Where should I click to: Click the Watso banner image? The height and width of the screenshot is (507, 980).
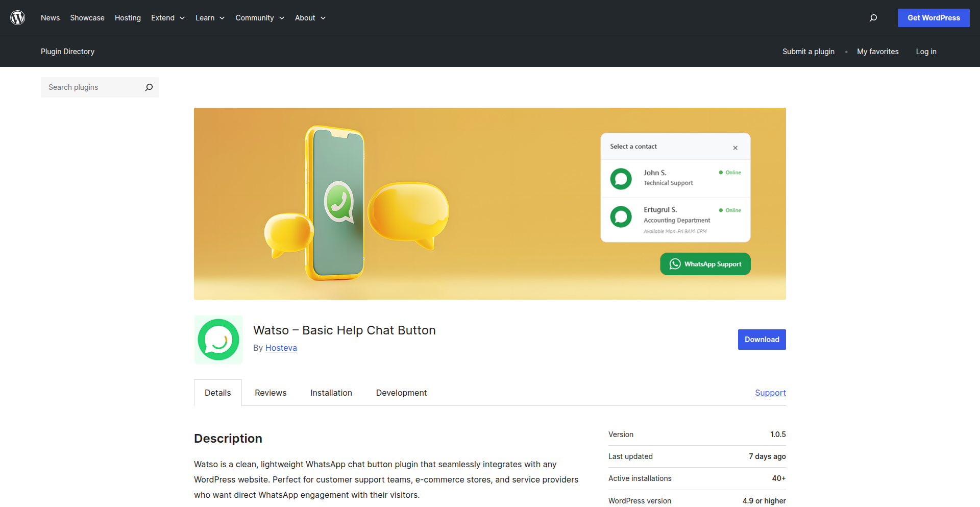(490, 204)
